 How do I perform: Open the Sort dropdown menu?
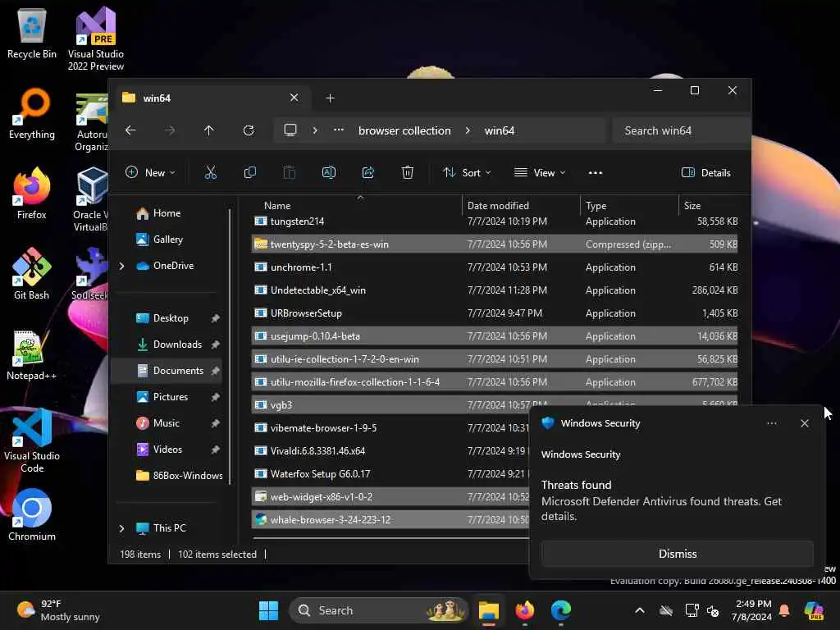tap(467, 172)
